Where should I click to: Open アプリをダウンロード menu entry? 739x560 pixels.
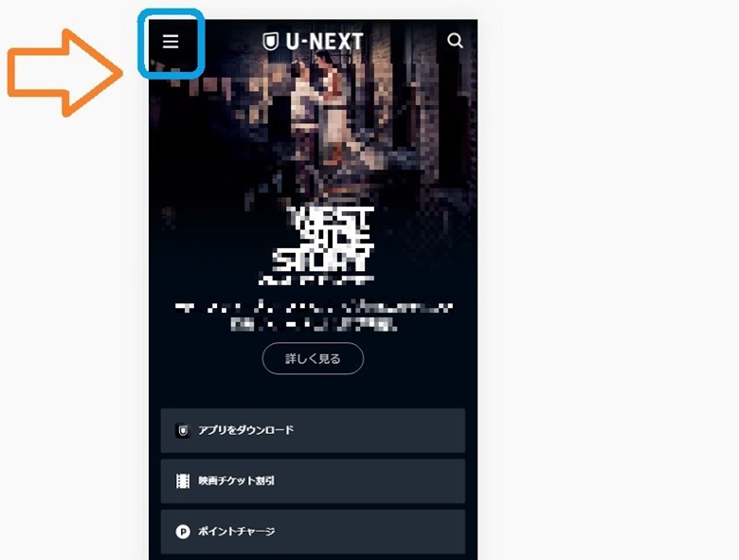tap(313, 430)
